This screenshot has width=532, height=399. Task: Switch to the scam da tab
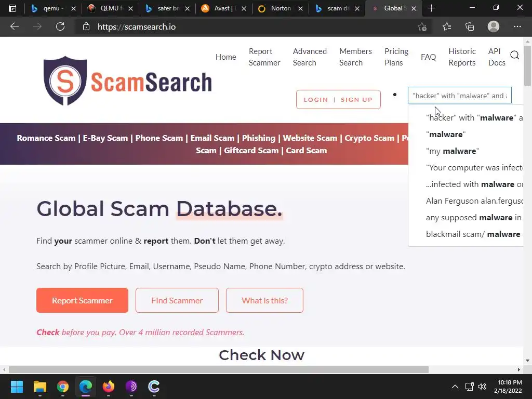coord(336,8)
